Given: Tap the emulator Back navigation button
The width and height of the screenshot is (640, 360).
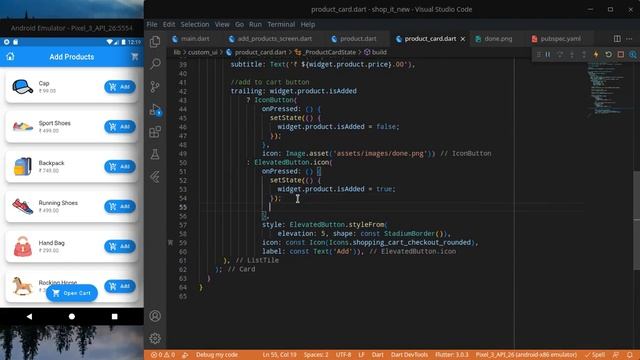Looking at the screenshot, I should tap(29, 316).
